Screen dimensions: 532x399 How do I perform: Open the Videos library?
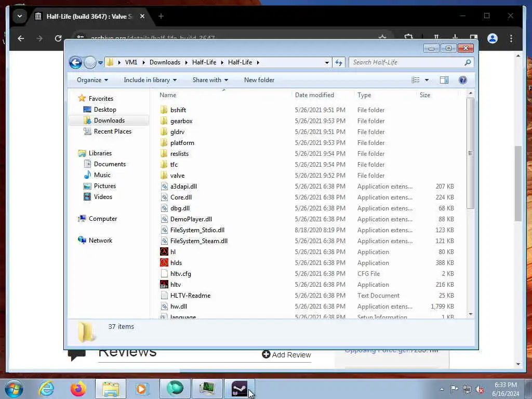coord(103,197)
